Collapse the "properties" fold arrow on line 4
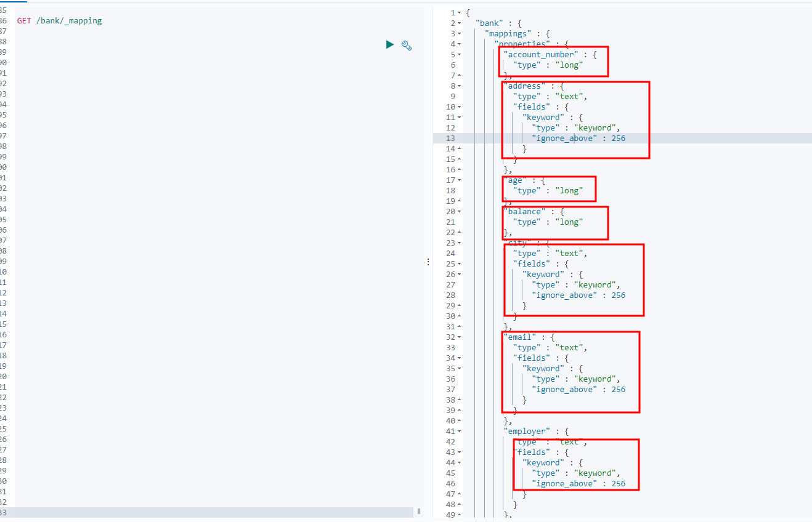The height and width of the screenshot is (522, 812). point(459,44)
